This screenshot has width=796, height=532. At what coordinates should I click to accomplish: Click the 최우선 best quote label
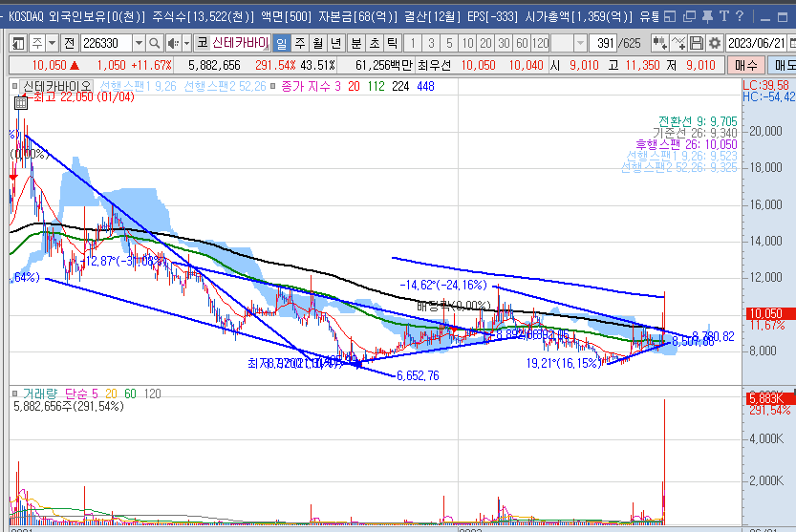point(434,65)
